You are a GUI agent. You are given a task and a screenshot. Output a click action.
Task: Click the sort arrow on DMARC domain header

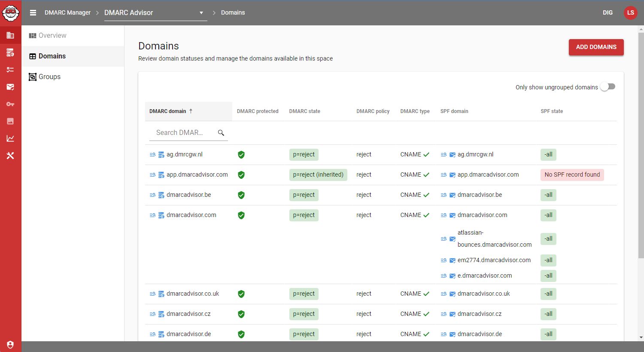pyautogui.click(x=191, y=111)
